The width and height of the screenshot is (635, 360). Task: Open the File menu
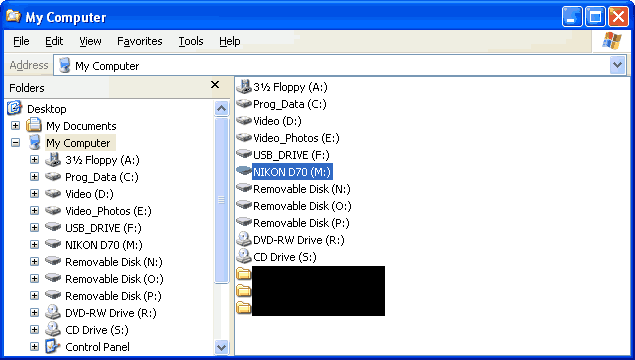click(21, 41)
